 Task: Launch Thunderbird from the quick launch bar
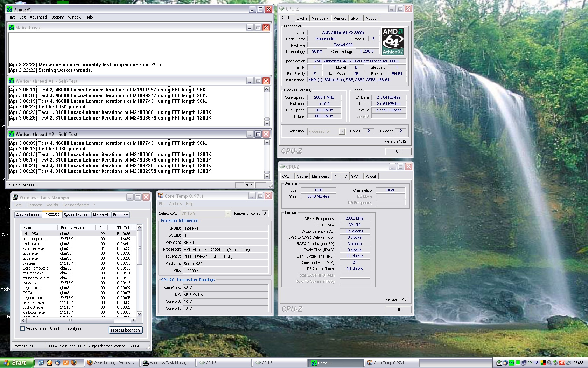tap(58, 363)
